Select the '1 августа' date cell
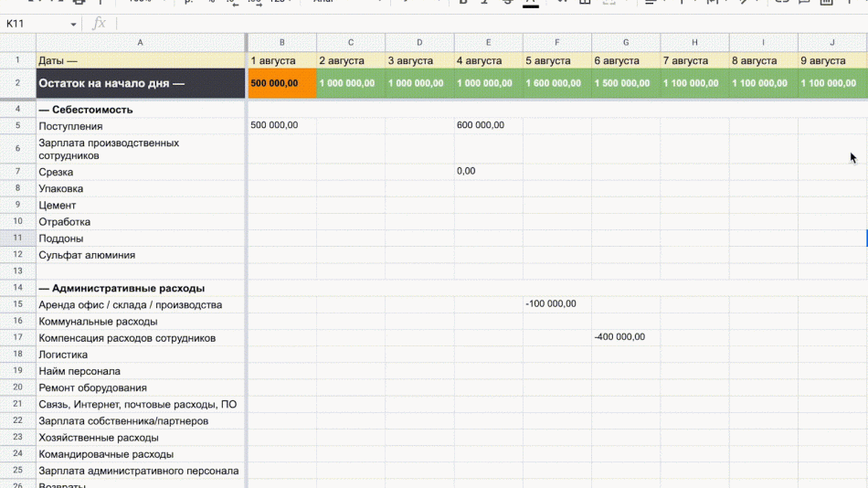This screenshot has height=488, width=868. 282,60
